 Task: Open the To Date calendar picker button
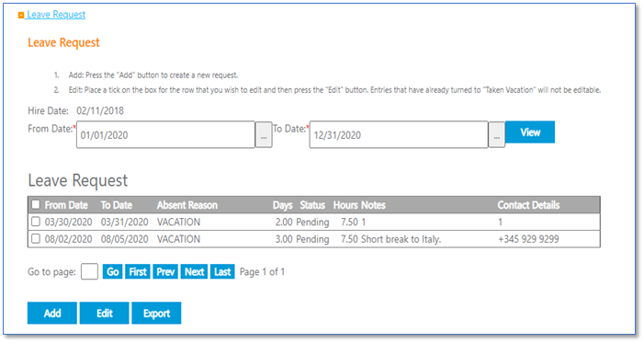click(x=497, y=134)
